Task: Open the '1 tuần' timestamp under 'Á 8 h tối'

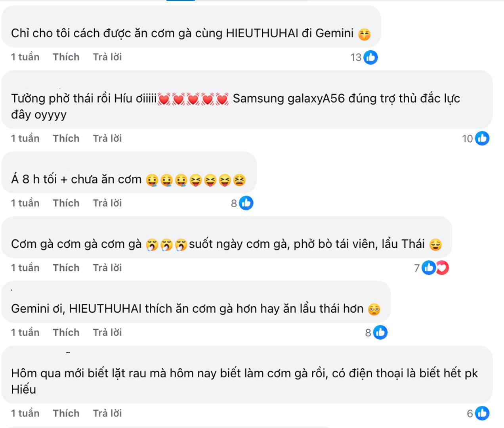Action: coord(25,203)
